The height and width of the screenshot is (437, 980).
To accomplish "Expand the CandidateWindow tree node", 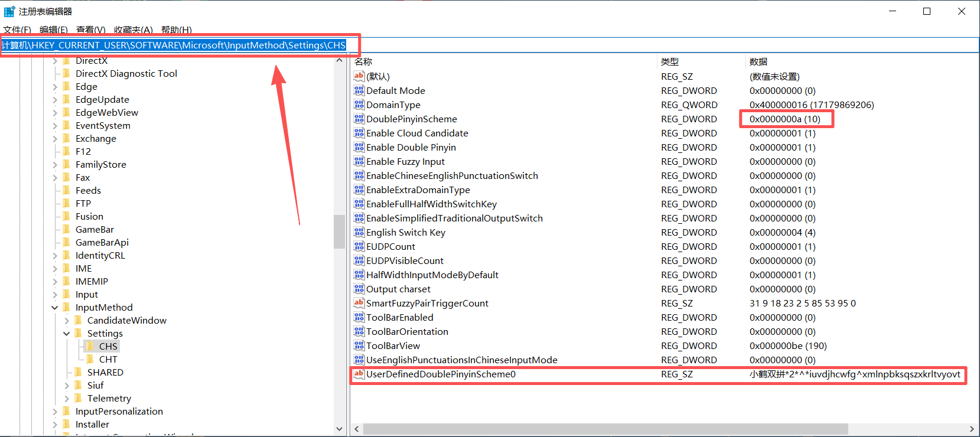I will 67,321.
